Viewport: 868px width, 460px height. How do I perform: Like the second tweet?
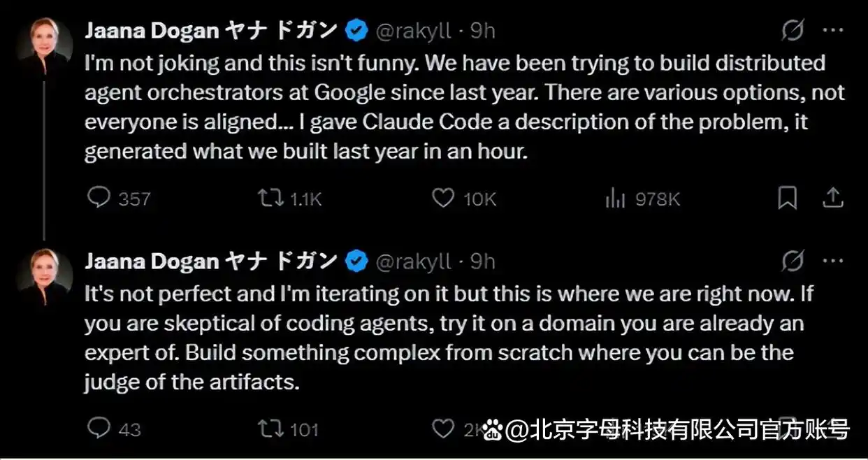point(443,428)
